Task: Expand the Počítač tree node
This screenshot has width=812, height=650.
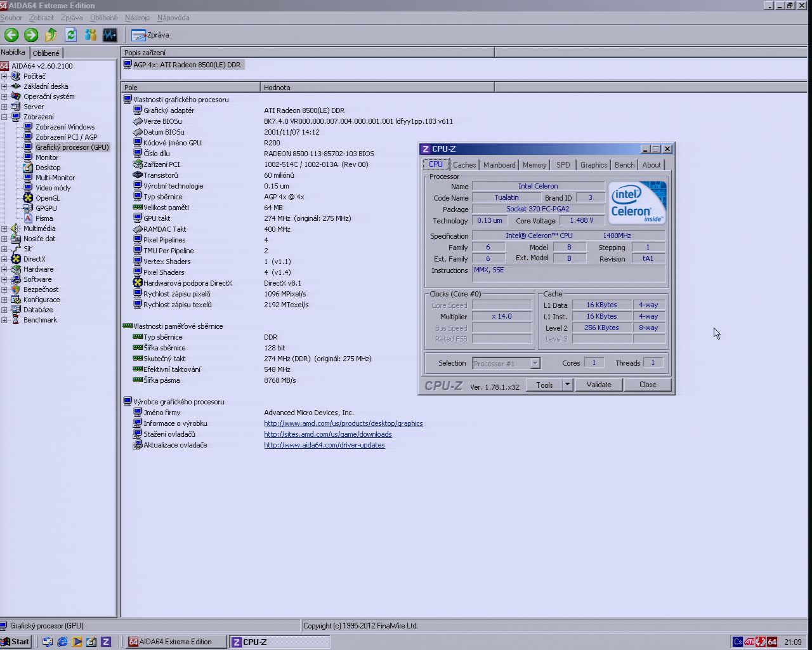Action: tap(4, 76)
